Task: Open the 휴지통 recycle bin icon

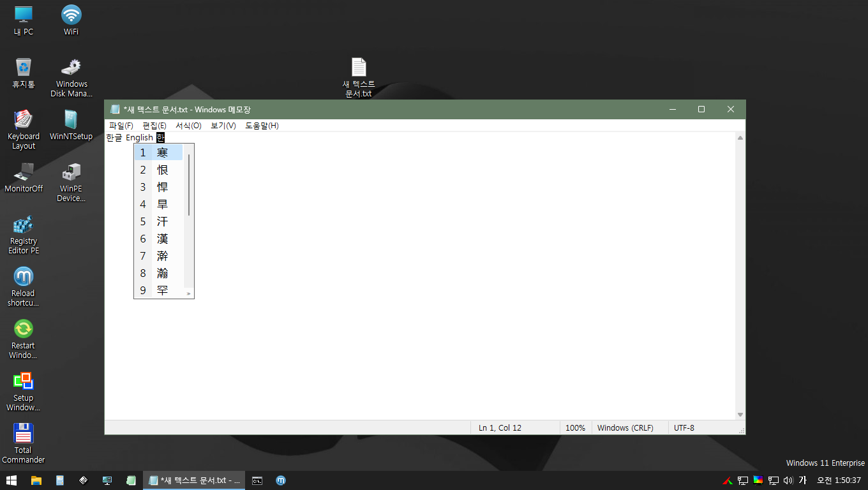Action: (24, 73)
